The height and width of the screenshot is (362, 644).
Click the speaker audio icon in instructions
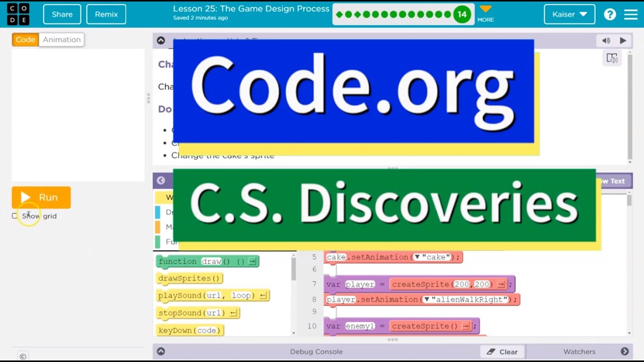click(606, 41)
